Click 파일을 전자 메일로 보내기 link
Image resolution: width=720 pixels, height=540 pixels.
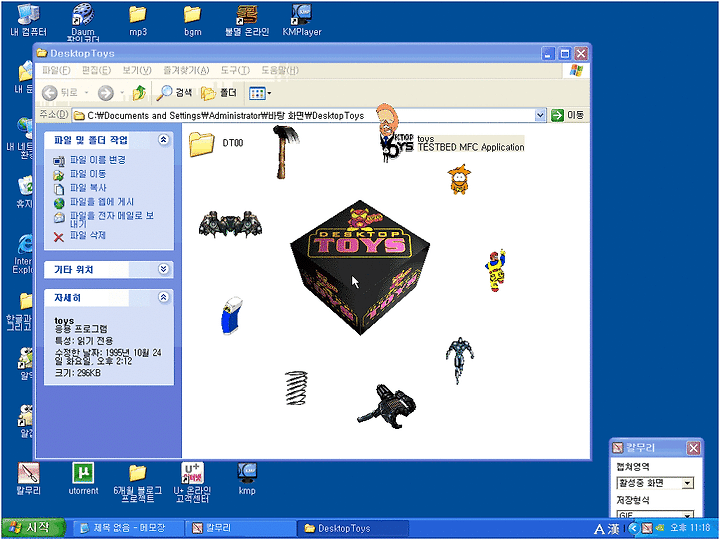click(x=112, y=219)
